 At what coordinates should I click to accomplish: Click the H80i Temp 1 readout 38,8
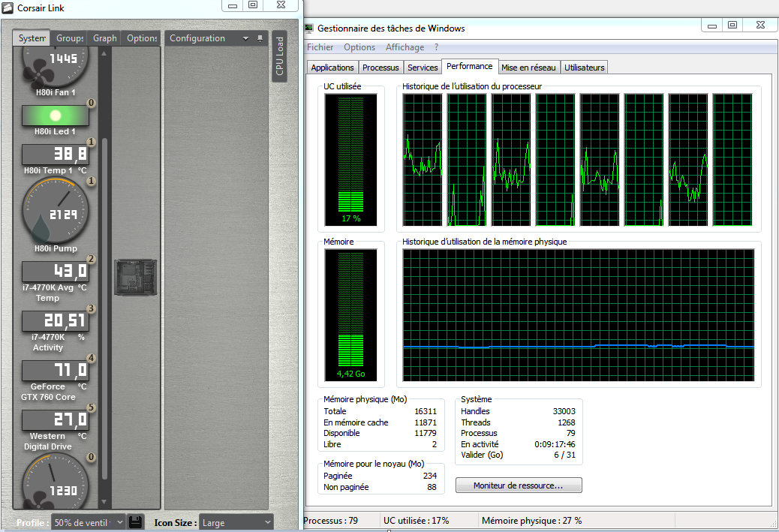56,154
